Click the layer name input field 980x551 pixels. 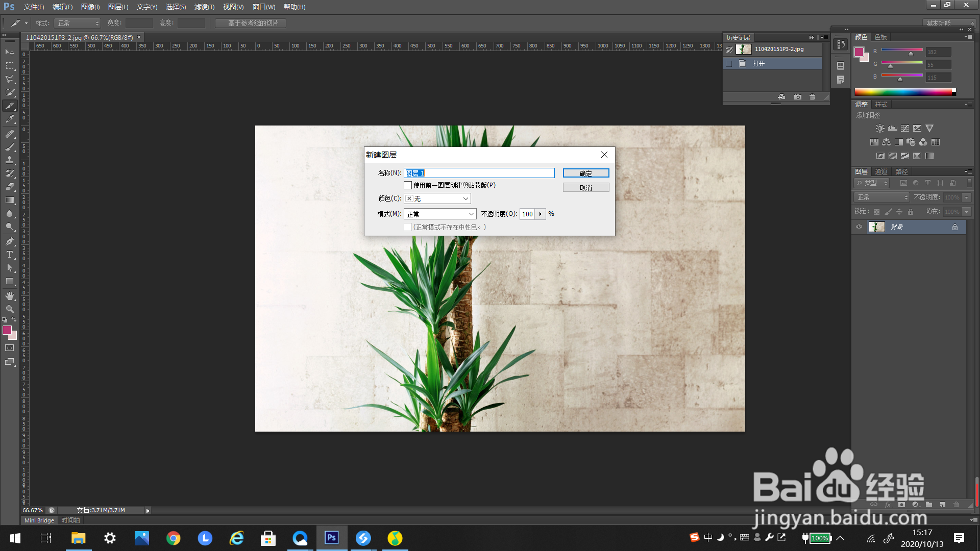pos(479,173)
